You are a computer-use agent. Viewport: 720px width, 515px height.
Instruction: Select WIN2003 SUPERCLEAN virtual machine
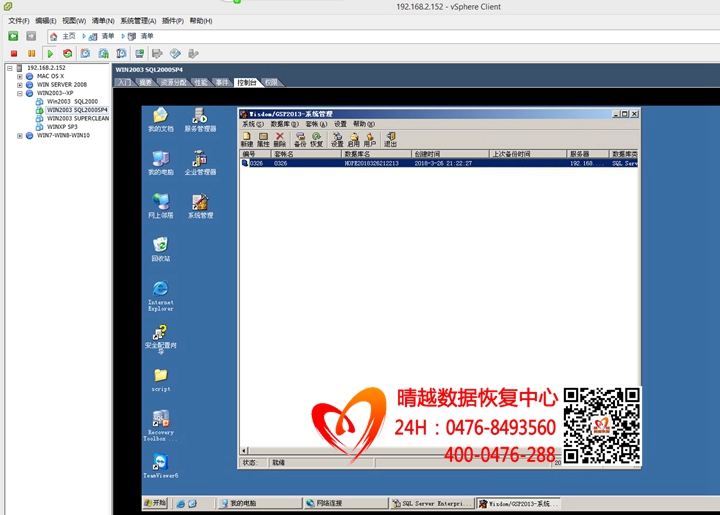click(78, 118)
